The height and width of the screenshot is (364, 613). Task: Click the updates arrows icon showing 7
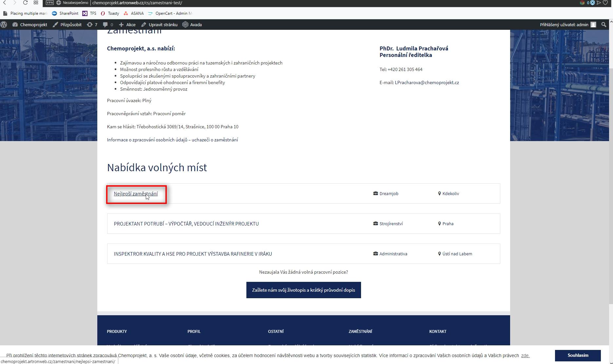[91, 25]
